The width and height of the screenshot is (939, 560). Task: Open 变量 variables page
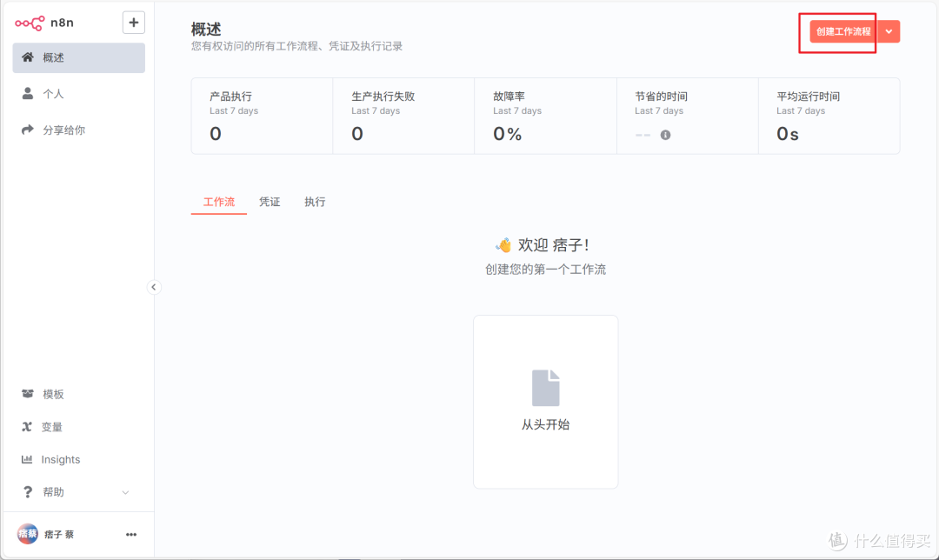click(x=78, y=427)
